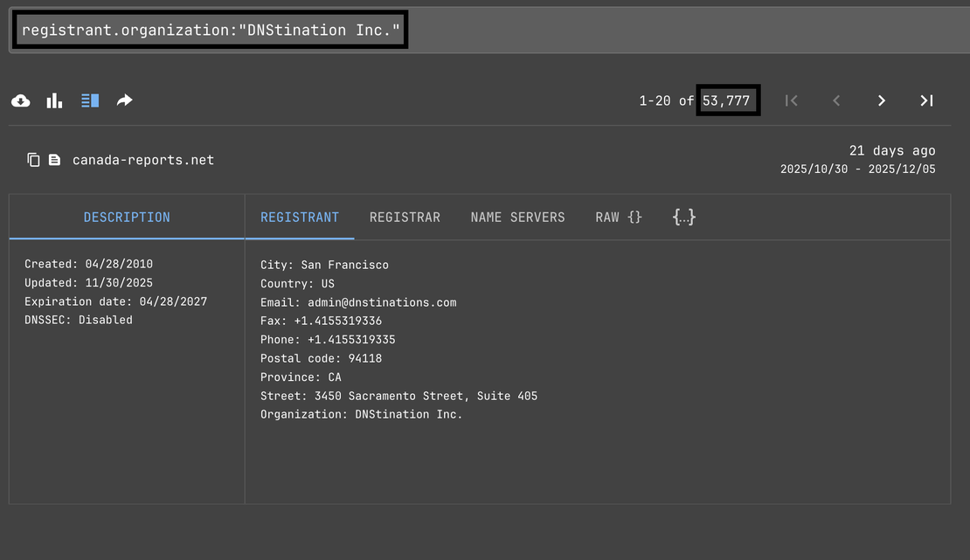Image resolution: width=970 pixels, height=560 pixels.
Task: Expand the curly braces JSON view
Action: click(683, 217)
